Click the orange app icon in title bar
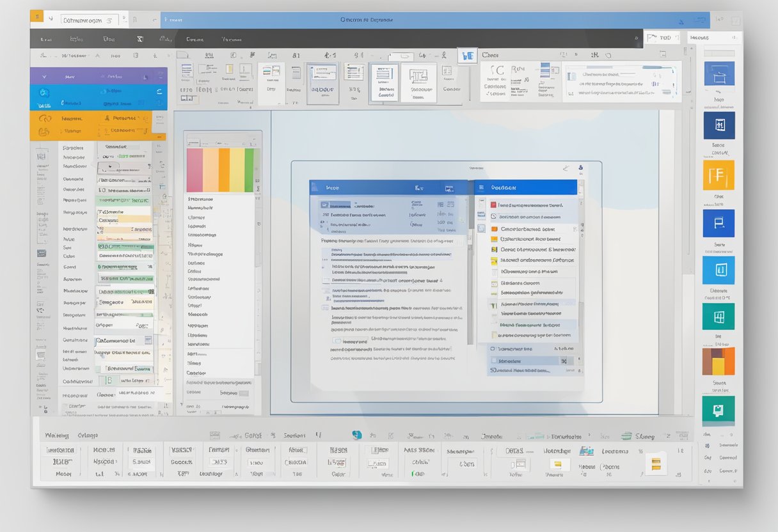Screen dimensions: 778x532 point(37,19)
